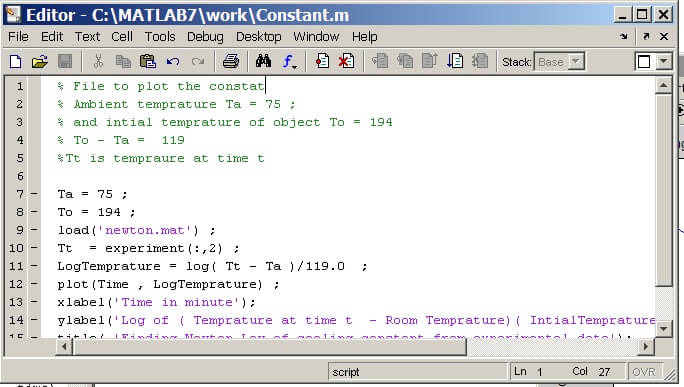
Task: Click the vertical scrollbar thumb
Action: click(x=663, y=190)
